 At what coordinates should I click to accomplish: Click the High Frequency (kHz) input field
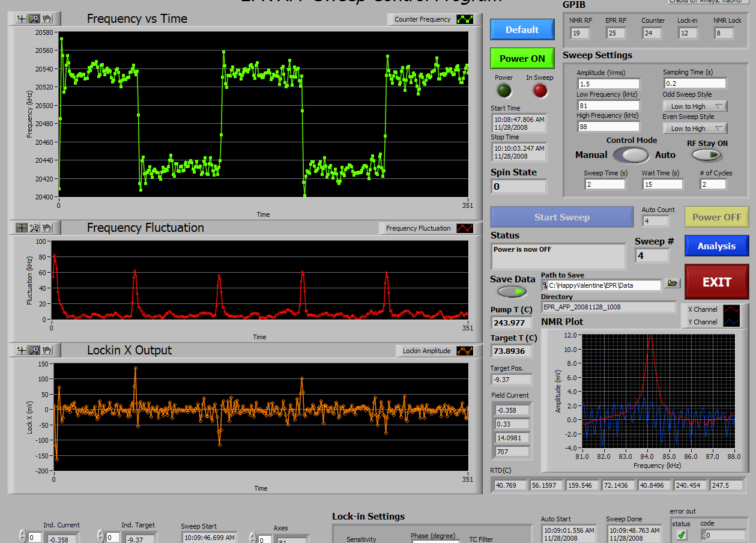(x=608, y=127)
